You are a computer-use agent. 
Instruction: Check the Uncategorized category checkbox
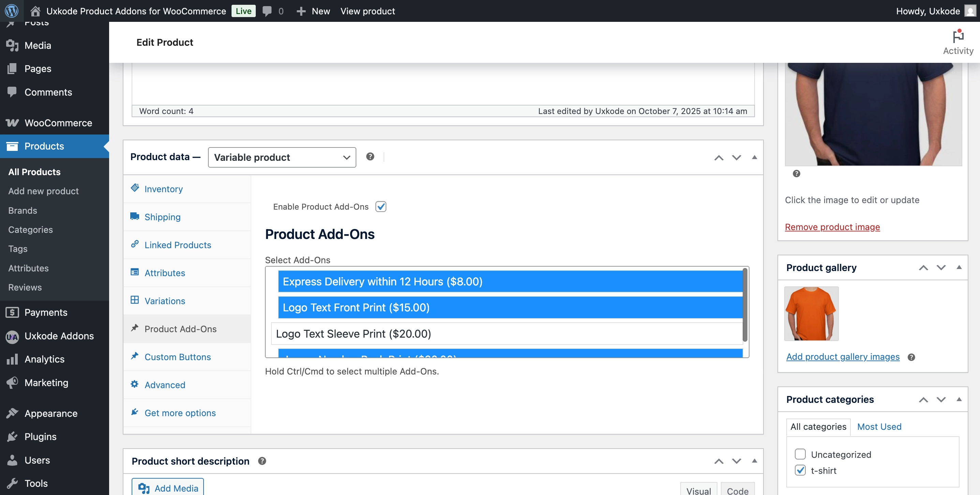click(x=800, y=454)
